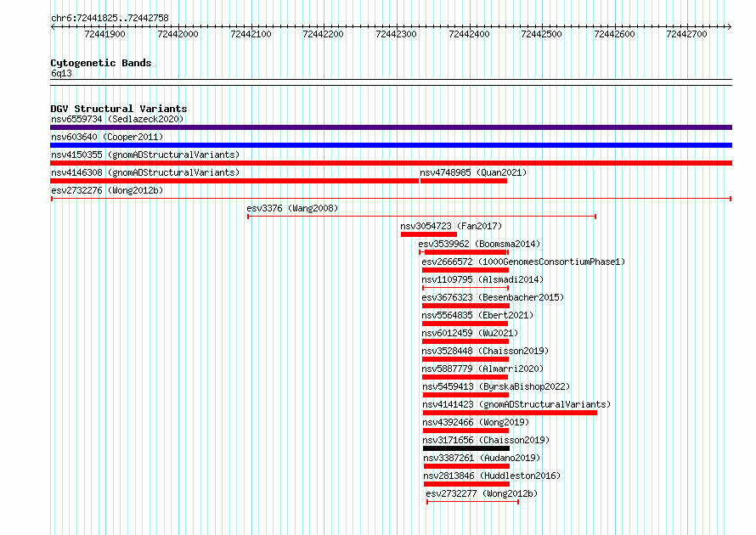Click the Cytogenetic Bands track title
756x535 pixels.
click(x=101, y=63)
